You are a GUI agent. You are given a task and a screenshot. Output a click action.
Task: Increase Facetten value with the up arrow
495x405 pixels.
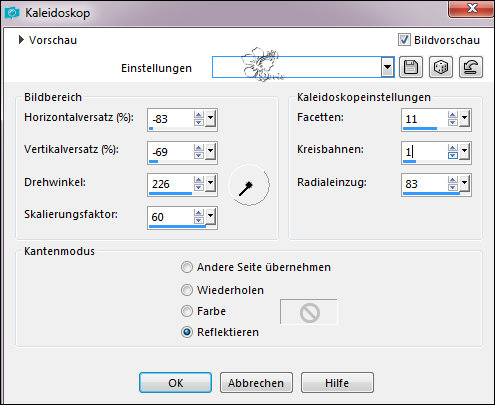pos(453,115)
